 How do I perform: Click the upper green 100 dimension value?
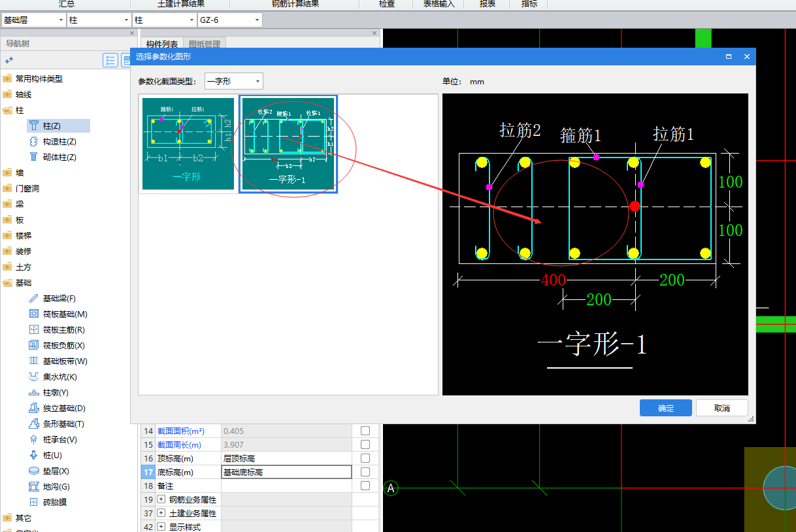click(x=730, y=182)
